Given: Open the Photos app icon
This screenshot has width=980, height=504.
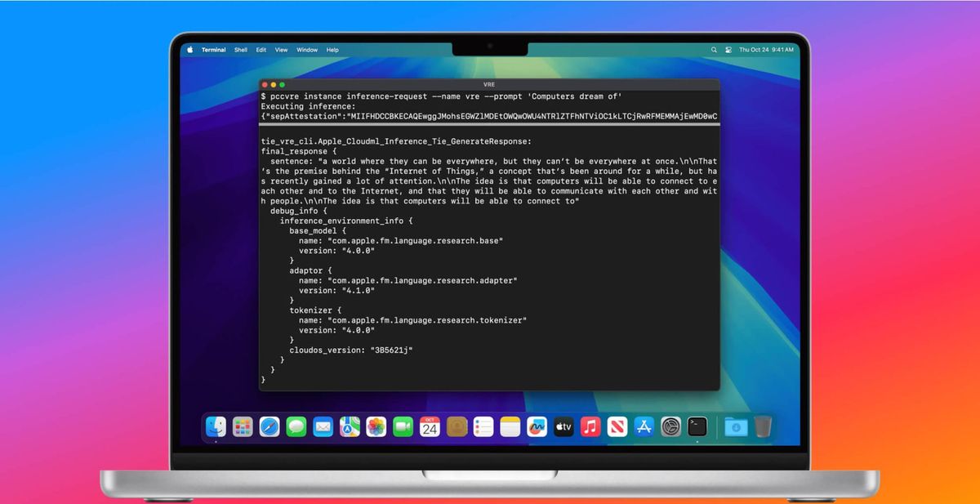Looking at the screenshot, I should (x=376, y=426).
